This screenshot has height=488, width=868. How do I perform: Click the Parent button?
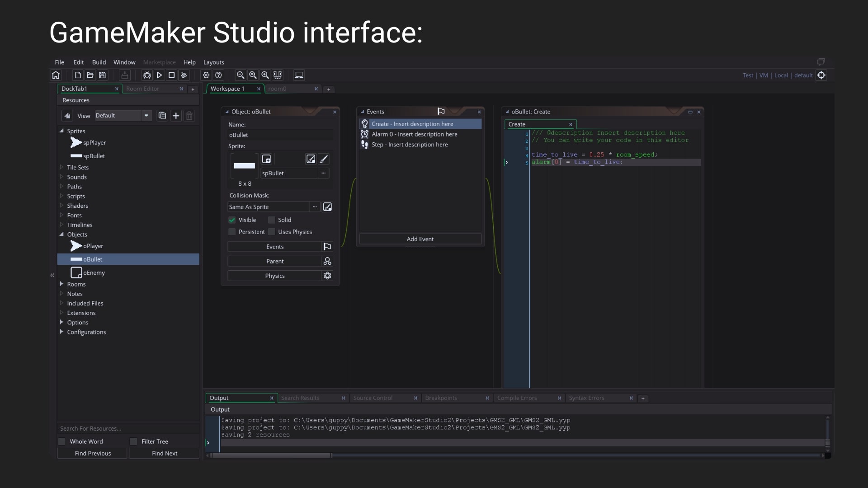click(275, 261)
